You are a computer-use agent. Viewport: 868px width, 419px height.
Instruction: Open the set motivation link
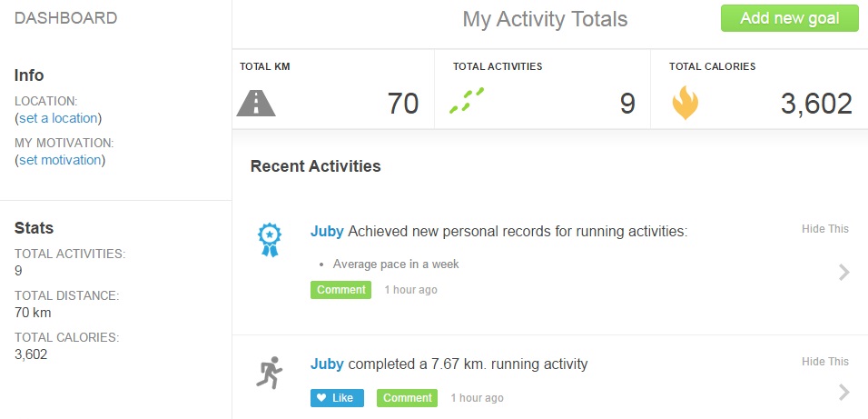click(x=60, y=160)
